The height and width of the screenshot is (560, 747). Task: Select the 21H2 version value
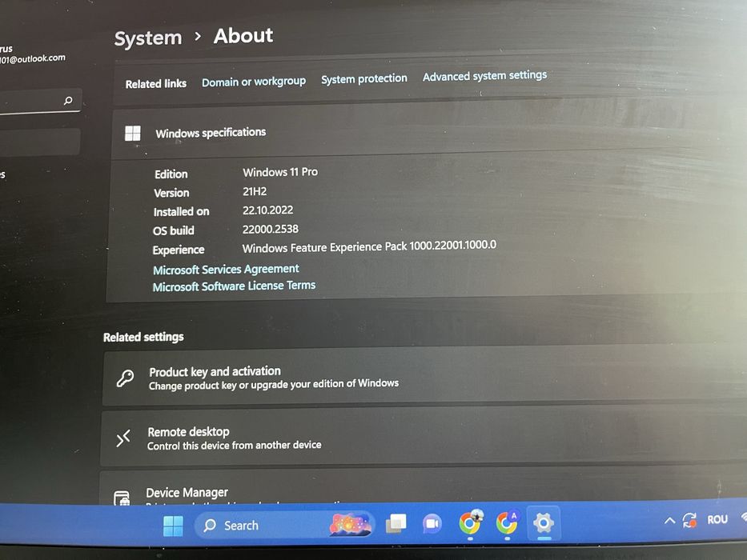255,191
